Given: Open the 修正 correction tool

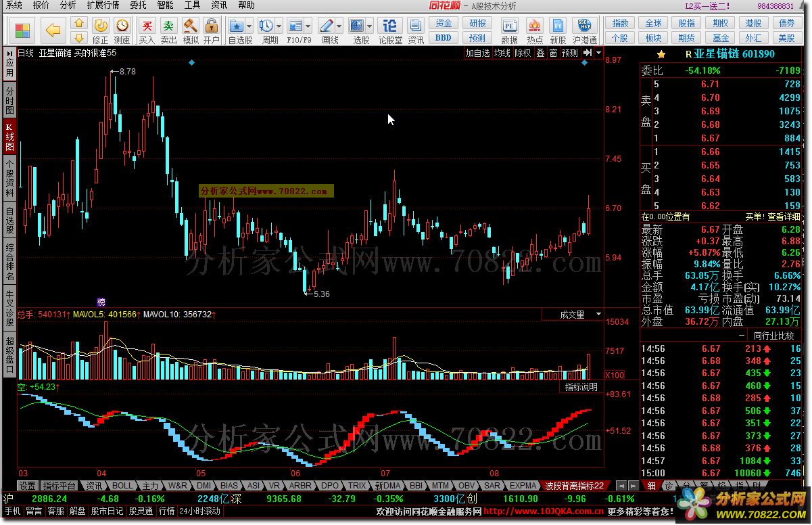Looking at the screenshot, I should click(100, 31).
